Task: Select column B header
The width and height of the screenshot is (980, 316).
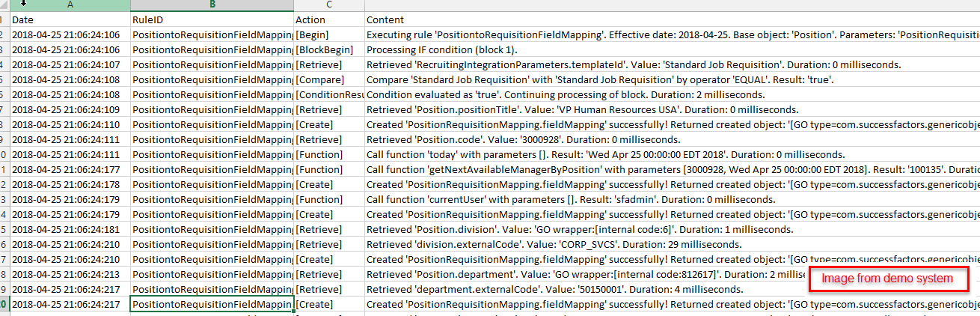Action: [x=212, y=5]
